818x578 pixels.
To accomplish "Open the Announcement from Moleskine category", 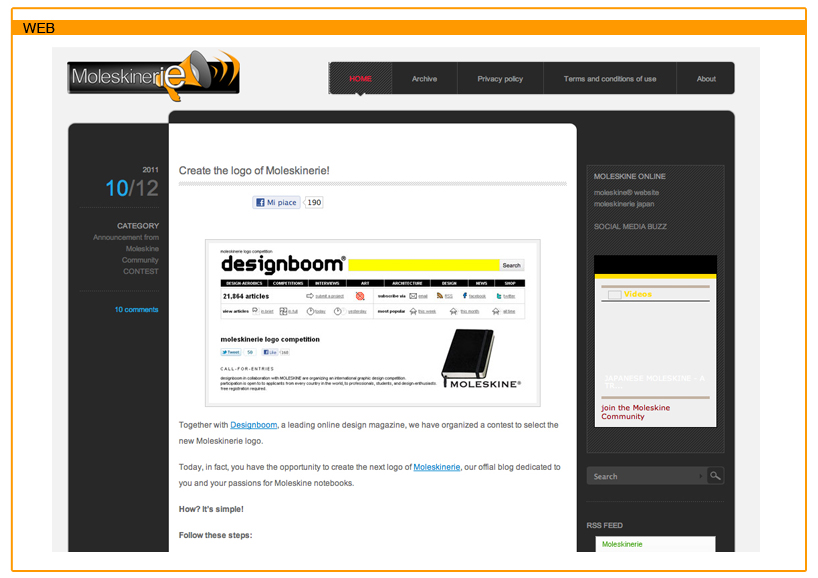I will [x=126, y=243].
